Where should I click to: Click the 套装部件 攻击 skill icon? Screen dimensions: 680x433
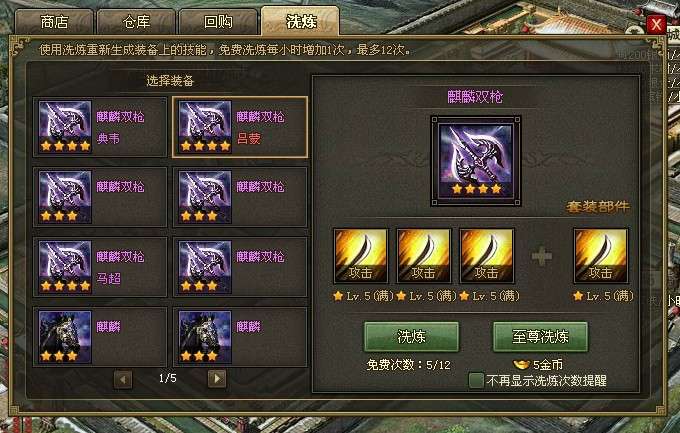[x=601, y=256]
